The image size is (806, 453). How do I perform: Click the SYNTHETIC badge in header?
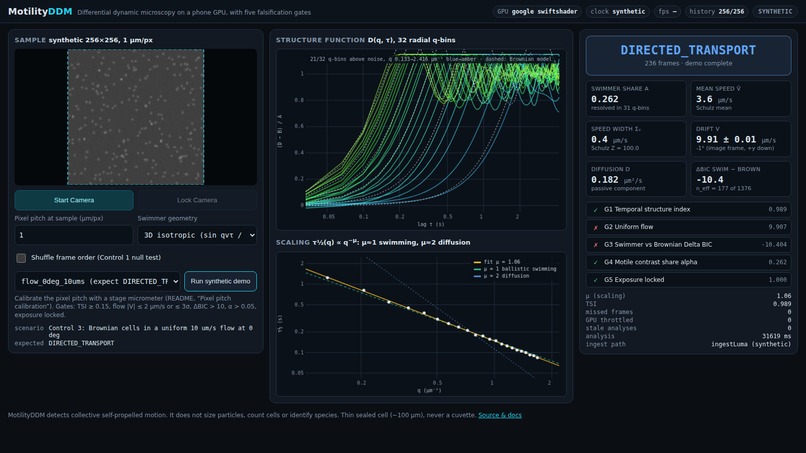775,11
